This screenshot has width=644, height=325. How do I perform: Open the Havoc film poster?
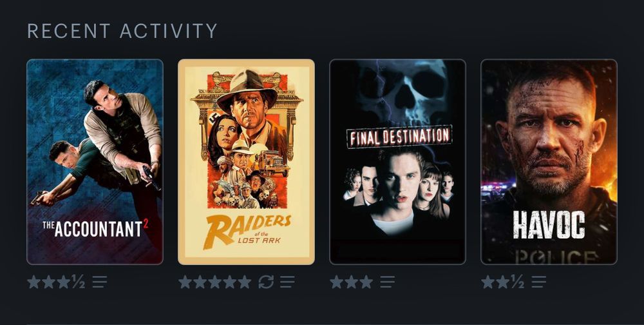[x=549, y=162]
